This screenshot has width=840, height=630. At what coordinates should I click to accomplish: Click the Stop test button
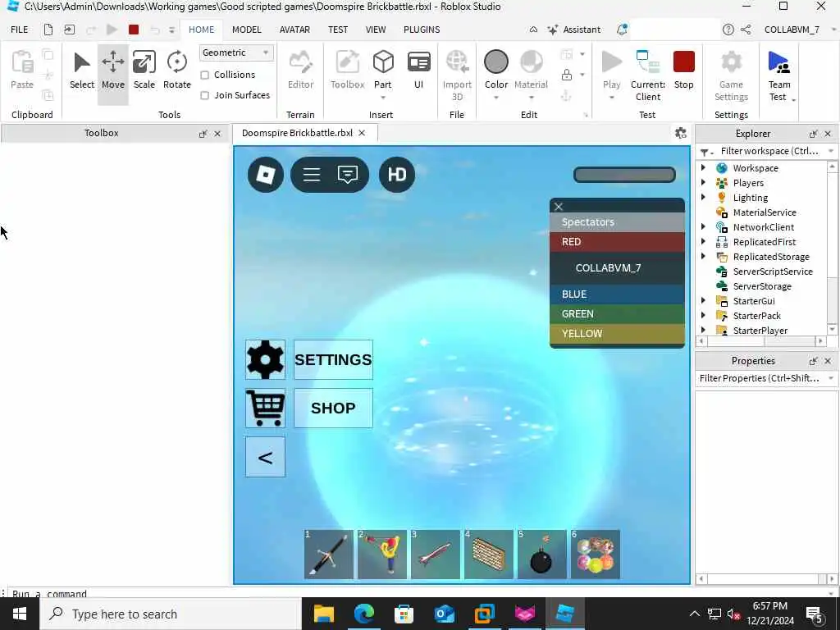[x=684, y=71]
